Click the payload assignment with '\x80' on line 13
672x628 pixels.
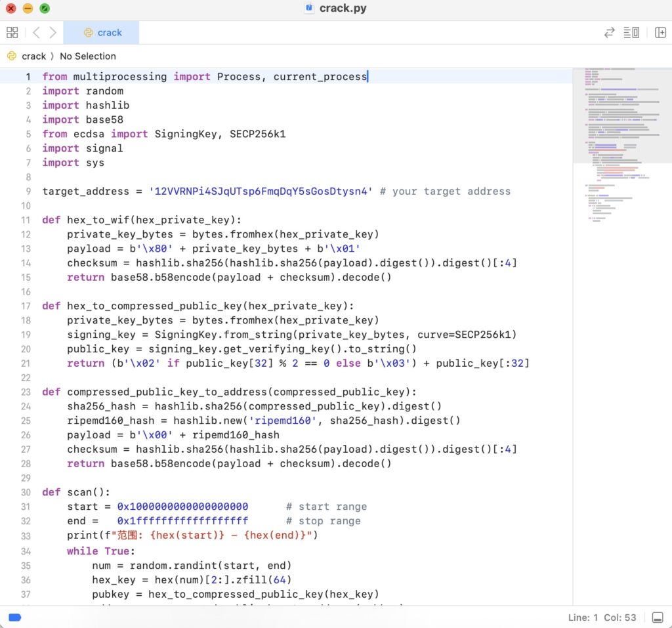click(214, 249)
